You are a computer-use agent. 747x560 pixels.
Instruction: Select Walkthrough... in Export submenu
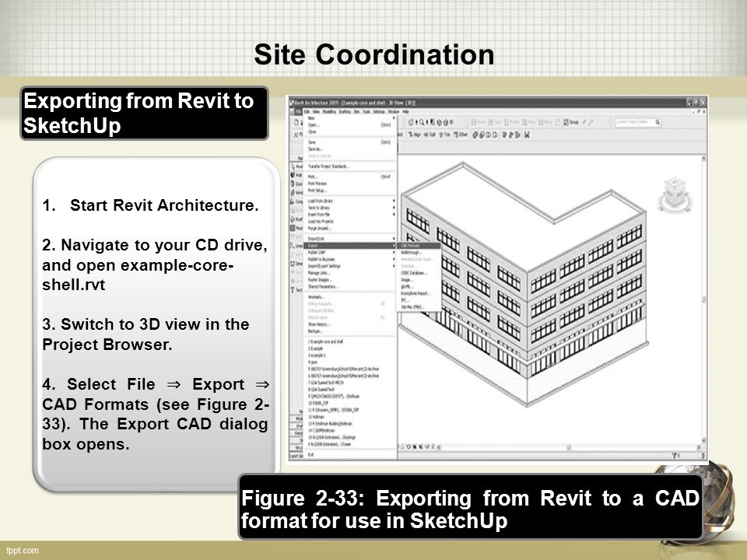[x=419, y=253]
